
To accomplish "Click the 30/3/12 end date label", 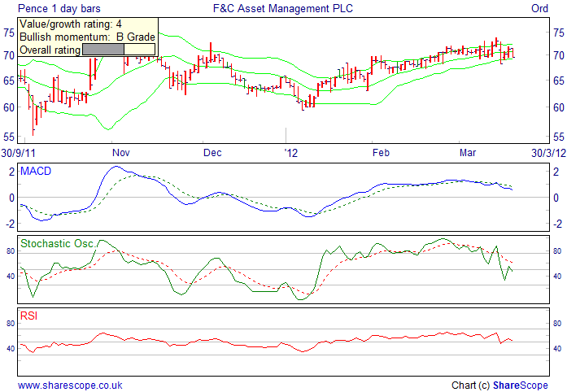I will (x=548, y=153).
